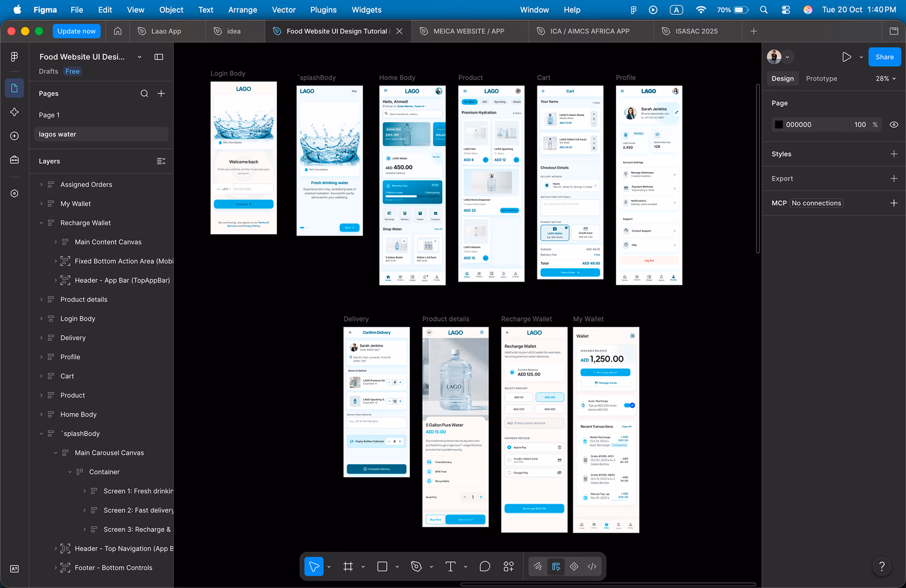Search pages with the magnifier icon

point(144,93)
